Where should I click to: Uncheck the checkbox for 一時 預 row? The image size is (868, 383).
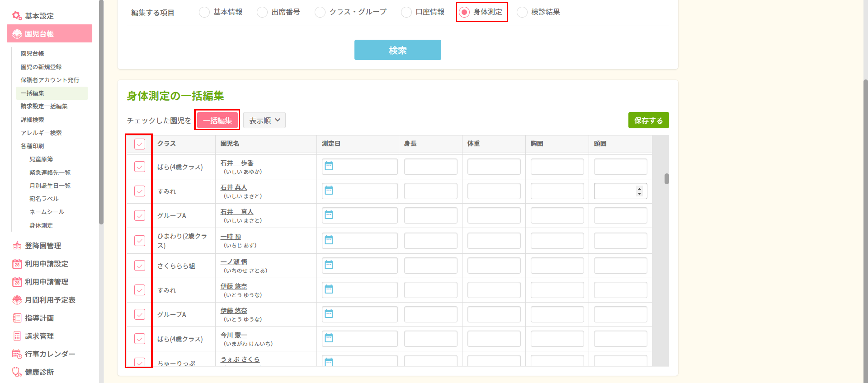coord(140,241)
